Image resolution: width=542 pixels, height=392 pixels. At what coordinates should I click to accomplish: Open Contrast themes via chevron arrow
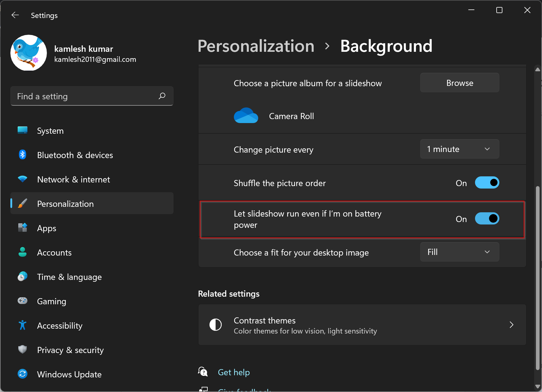point(512,325)
